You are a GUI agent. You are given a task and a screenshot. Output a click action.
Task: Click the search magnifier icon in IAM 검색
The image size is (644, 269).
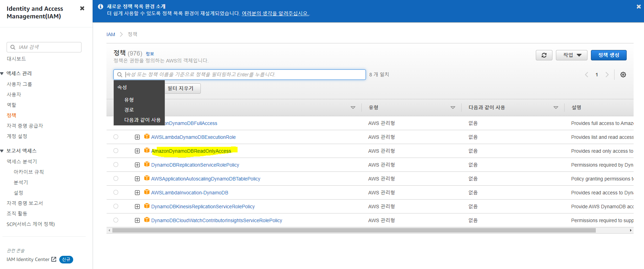pos(13,47)
